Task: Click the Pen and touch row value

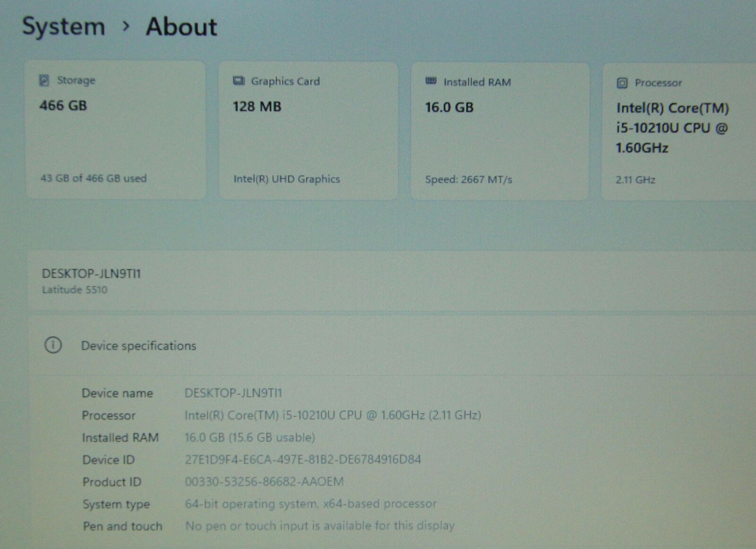Action: click(x=319, y=526)
